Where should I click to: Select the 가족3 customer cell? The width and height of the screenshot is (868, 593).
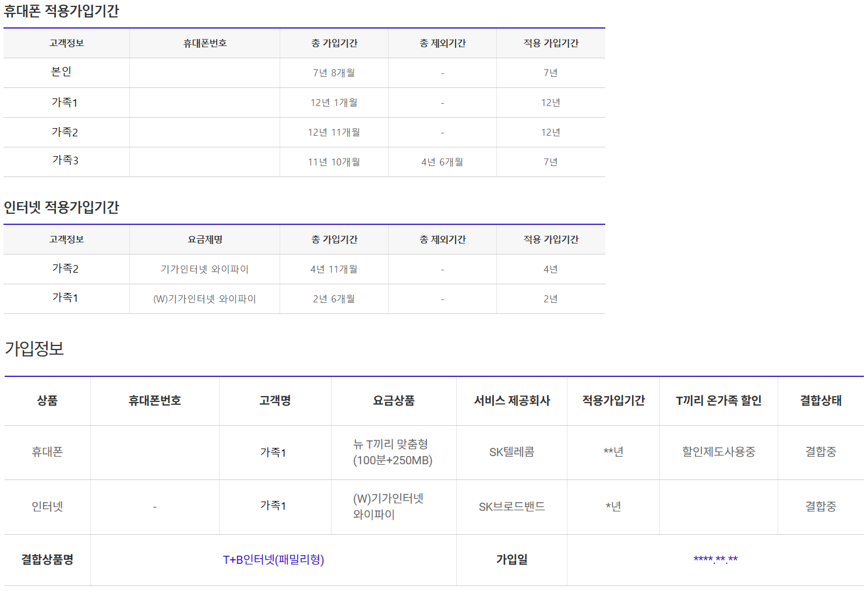click(x=65, y=160)
